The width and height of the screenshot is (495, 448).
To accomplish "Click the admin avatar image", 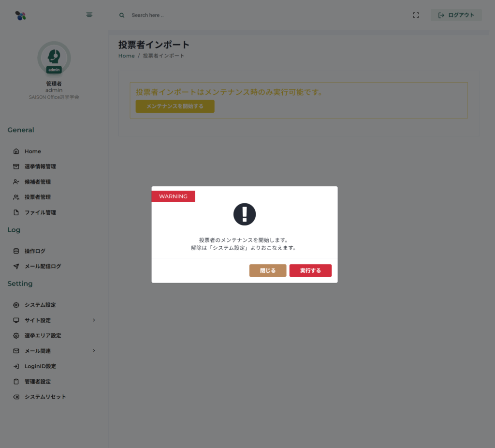I will coord(54,57).
